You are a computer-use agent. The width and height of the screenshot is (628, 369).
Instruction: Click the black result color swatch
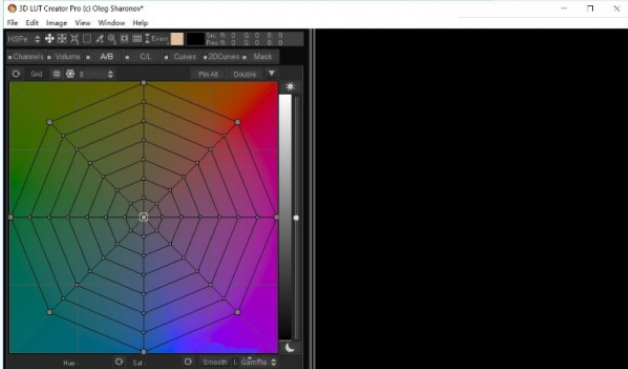coord(195,39)
